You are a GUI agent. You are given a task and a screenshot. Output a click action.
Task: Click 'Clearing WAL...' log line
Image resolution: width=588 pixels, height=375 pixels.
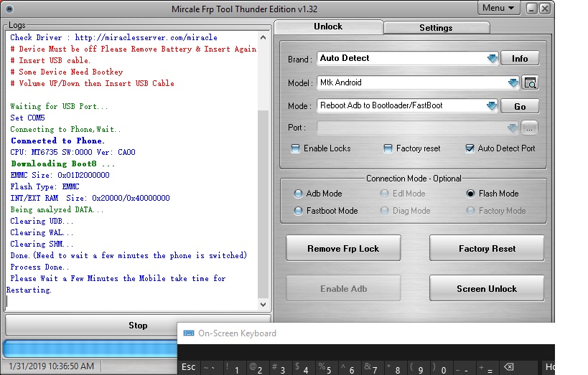click(42, 232)
